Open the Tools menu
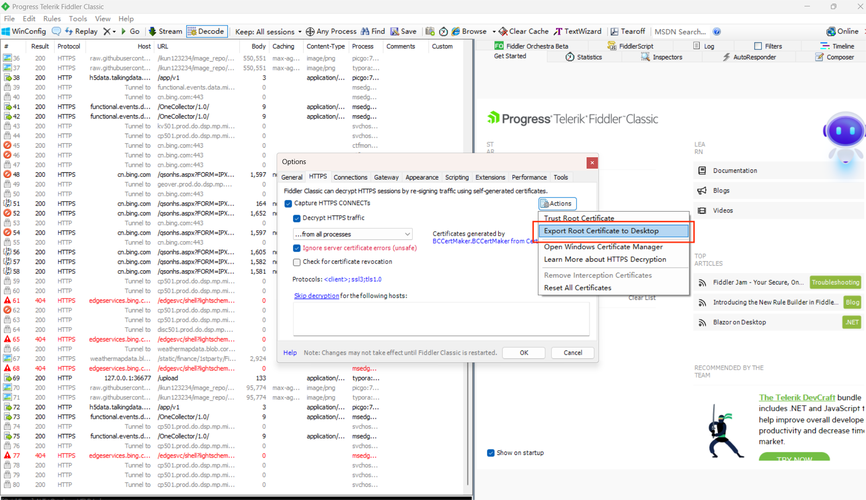Image resolution: width=866 pixels, height=500 pixels. [x=78, y=18]
